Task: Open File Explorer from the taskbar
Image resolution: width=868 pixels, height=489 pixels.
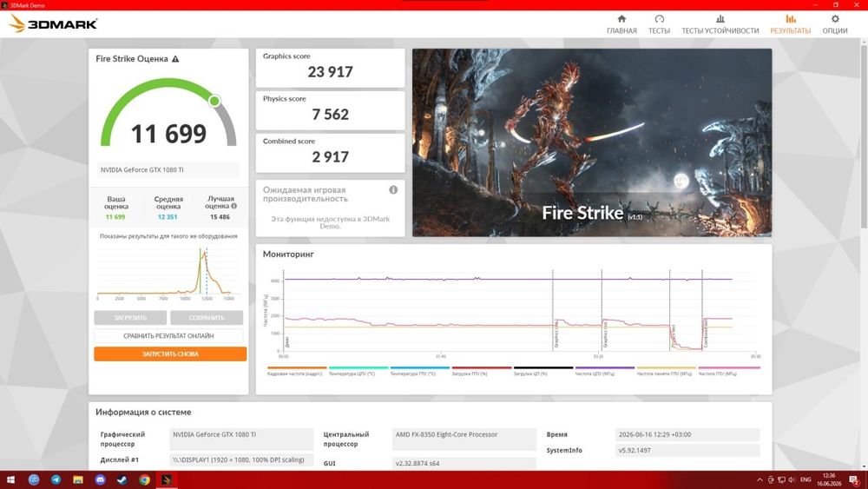Action: point(78,479)
